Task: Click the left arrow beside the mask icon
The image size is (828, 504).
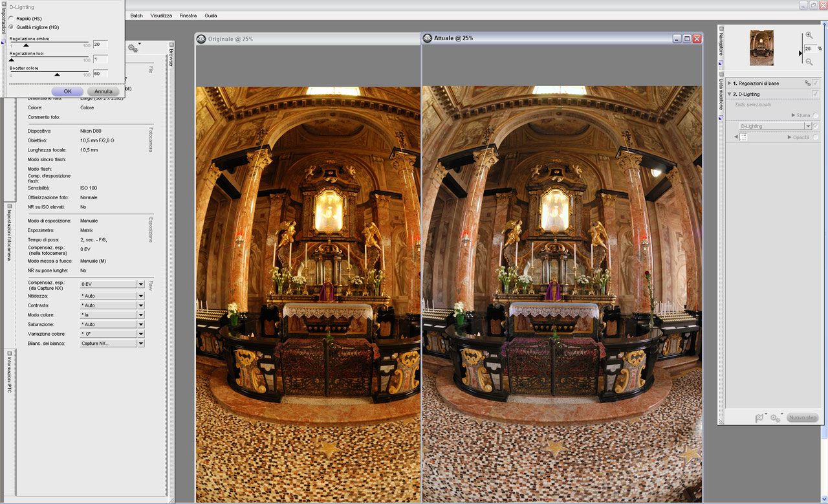Action: pyautogui.click(x=736, y=137)
